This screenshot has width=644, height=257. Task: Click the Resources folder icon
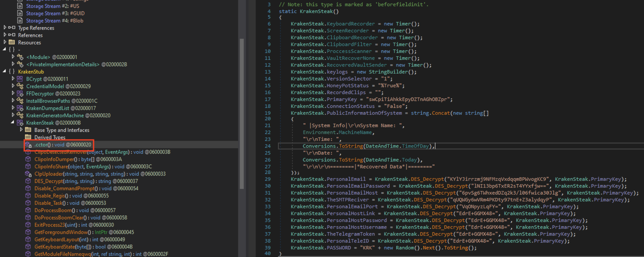point(12,42)
